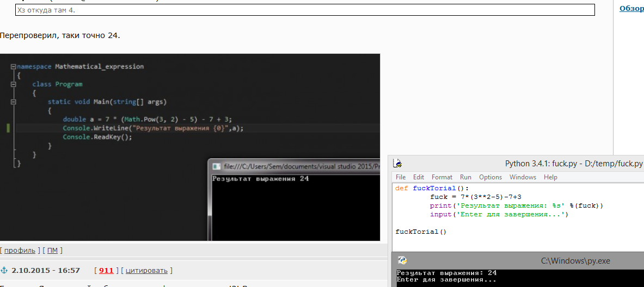The image size is (644, 287).
Task: Click 'Результат выражения 24' in the C# console
Action: click(260, 179)
